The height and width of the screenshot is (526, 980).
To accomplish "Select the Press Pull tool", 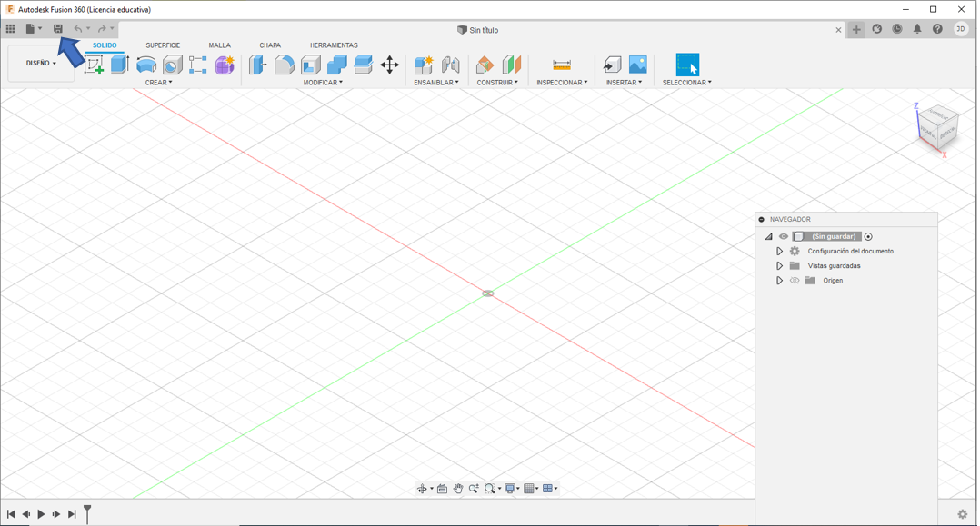I will [x=257, y=65].
